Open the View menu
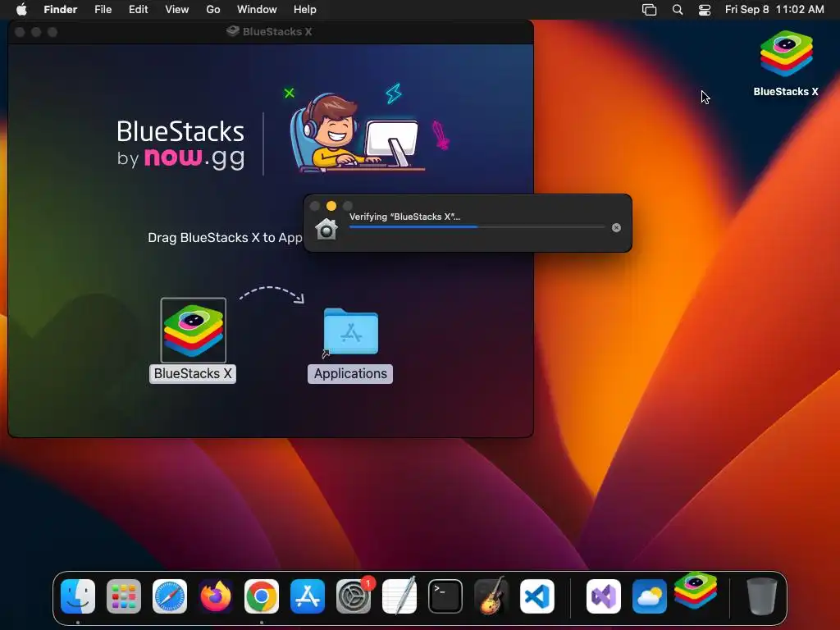The height and width of the screenshot is (630, 840). click(x=177, y=9)
